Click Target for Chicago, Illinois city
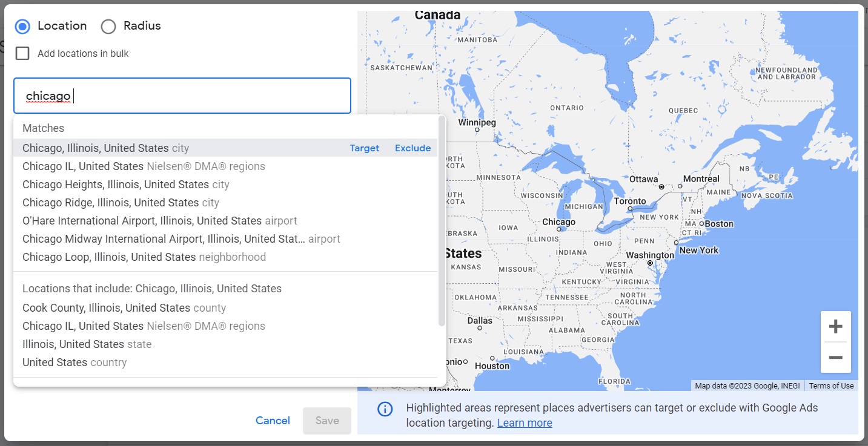Viewport: 868px width, 446px height. (x=365, y=148)
